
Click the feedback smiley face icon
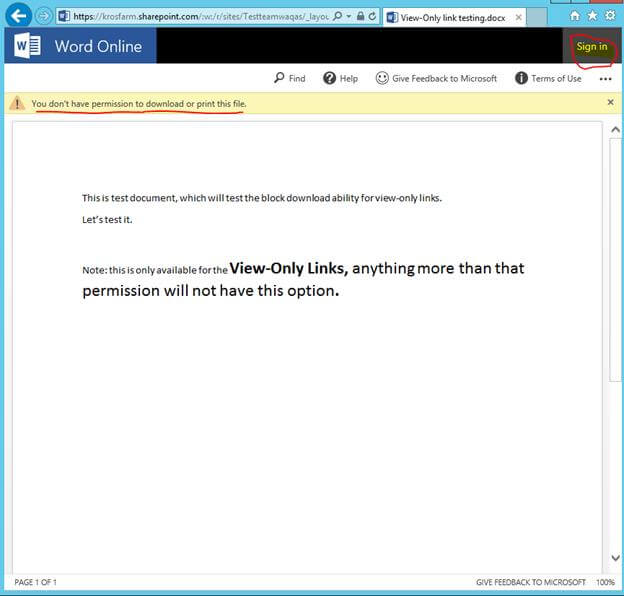point(382,78)
